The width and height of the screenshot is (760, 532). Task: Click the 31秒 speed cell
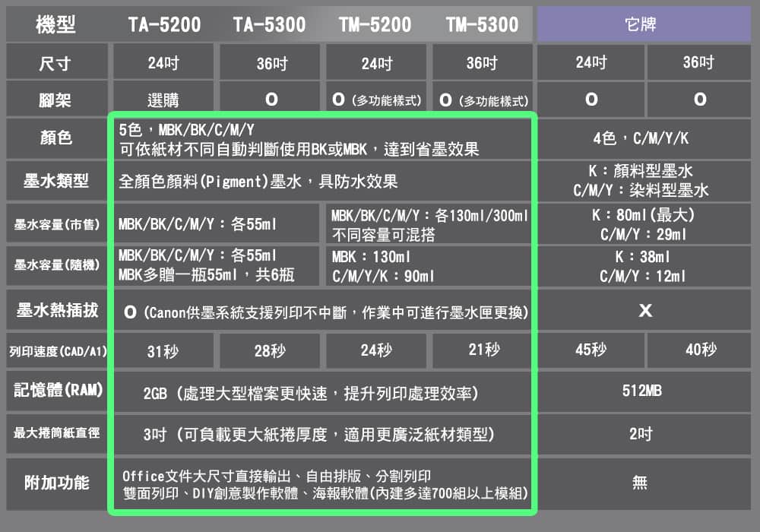(x=163, y=351)
